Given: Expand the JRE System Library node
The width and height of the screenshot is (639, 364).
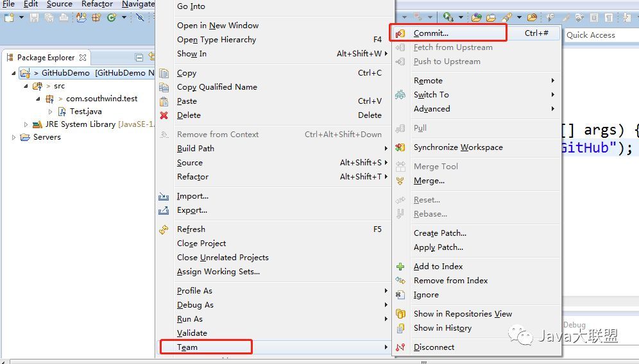Looking at the screenshot, I should [x=26, y=124].
